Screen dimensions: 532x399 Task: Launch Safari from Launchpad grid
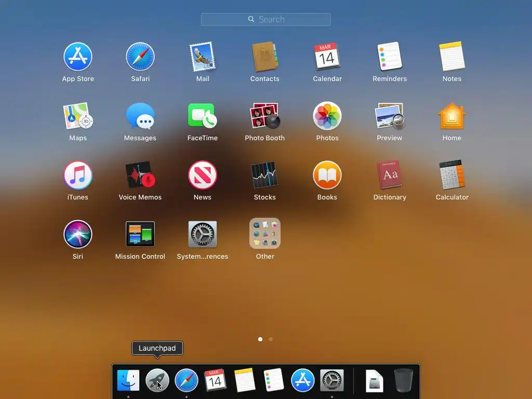tap(140, 57)
